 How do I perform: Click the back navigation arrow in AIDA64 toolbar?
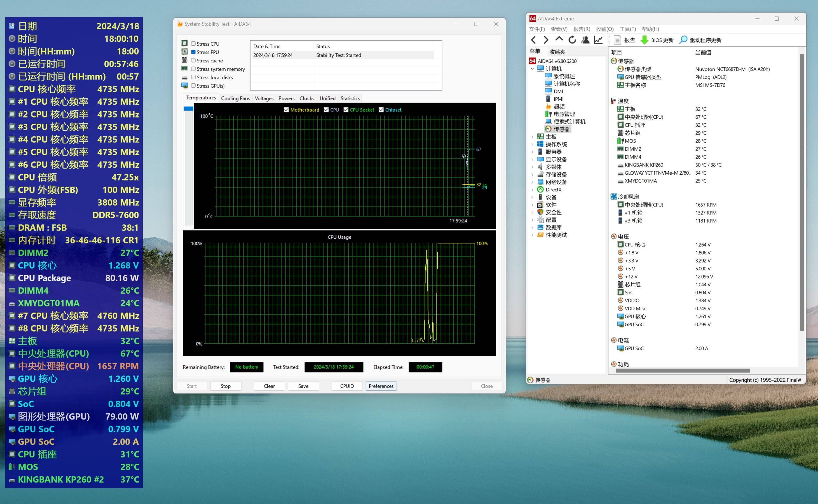click(533, 40)
